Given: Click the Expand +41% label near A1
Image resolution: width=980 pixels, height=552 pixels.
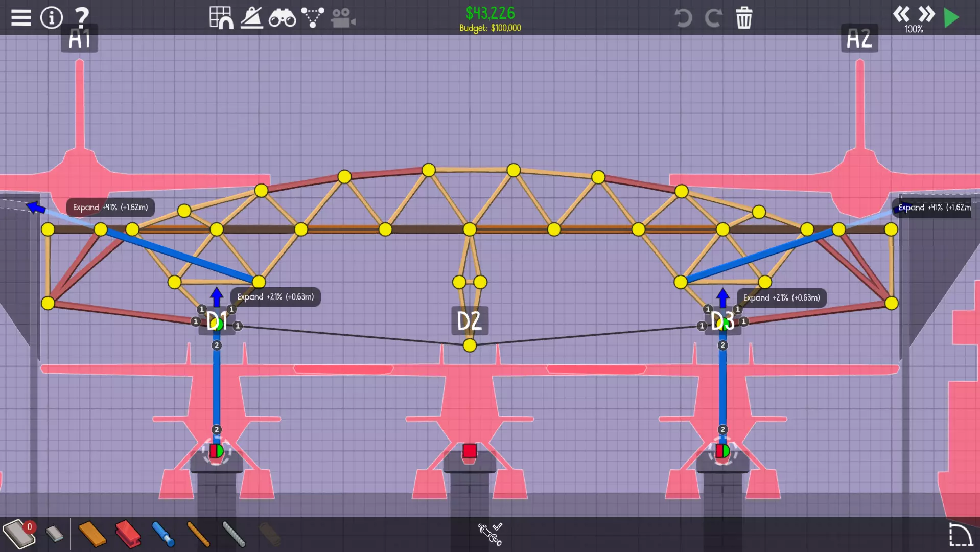Looking at the screenshot, I should pyautogui.click(x=110, y=207).
